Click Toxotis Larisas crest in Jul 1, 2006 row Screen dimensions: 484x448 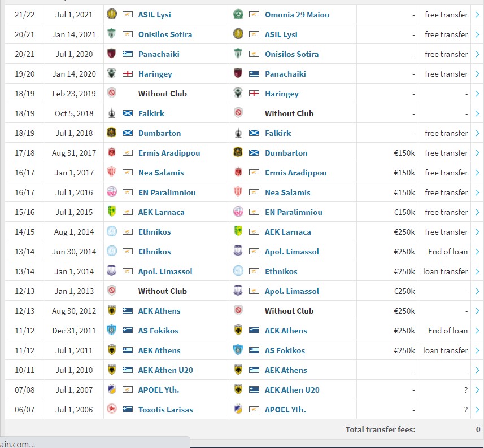pos(111,409)
